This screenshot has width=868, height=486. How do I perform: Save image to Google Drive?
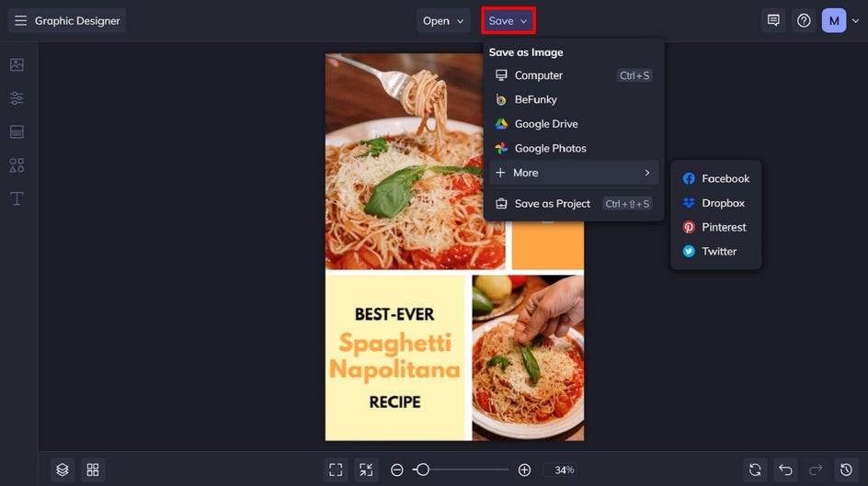coord(574,124)
